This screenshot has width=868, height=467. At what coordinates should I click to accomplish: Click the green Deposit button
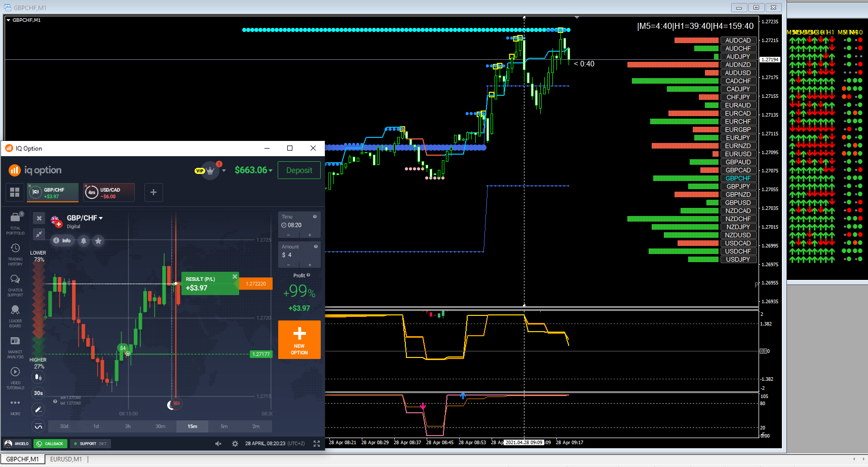[299, 170]
